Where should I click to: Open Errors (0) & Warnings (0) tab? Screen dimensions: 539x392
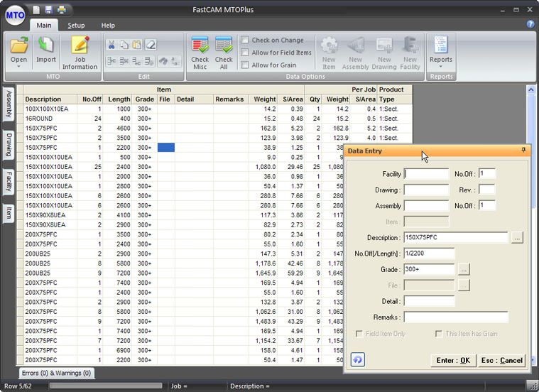[x=56, y=373]
